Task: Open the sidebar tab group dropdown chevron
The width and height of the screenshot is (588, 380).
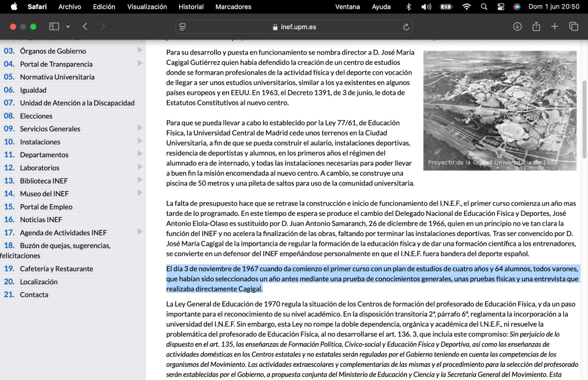Action: tap(68, 26)
